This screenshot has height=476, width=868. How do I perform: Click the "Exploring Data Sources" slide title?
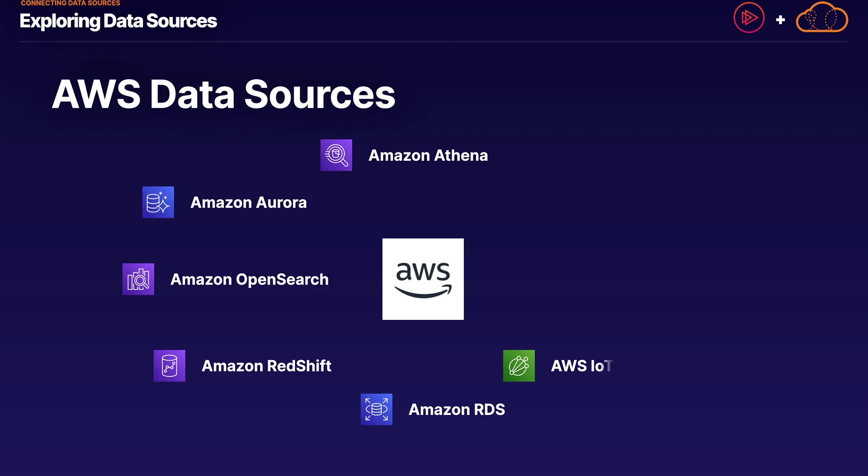(x=118, y=21)
